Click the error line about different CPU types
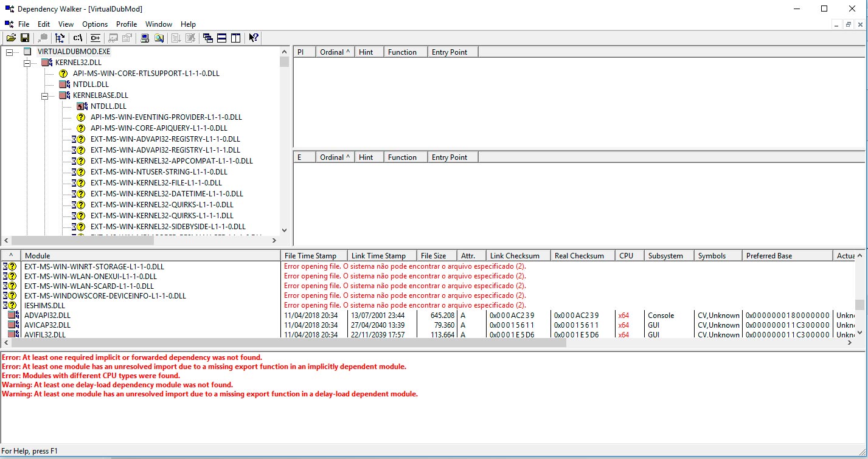Viewport: 868px width, 459px height. (x=91, y=376)
